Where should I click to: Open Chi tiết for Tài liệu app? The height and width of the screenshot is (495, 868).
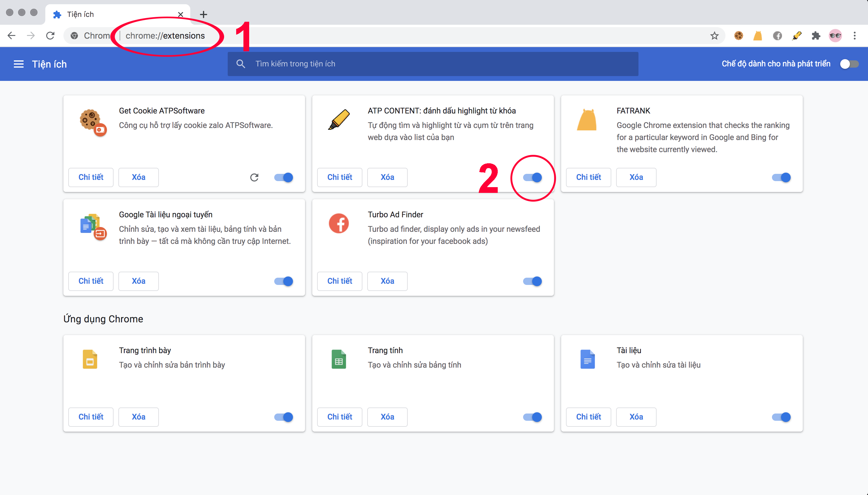click(x=588, y=417)
